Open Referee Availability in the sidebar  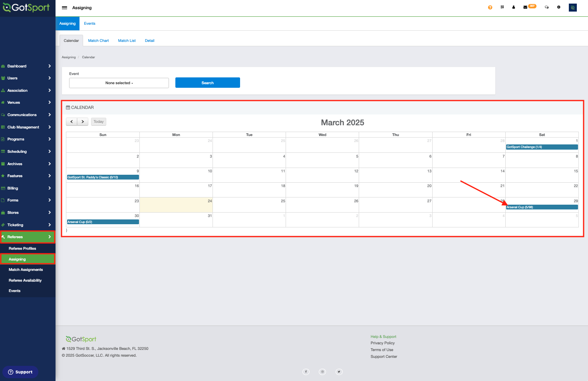(25, 280)
